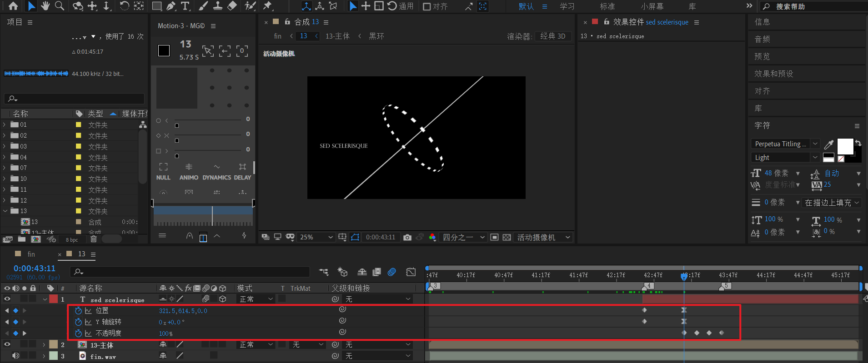
Task: Click white fill color swatch
Action: 845,146
